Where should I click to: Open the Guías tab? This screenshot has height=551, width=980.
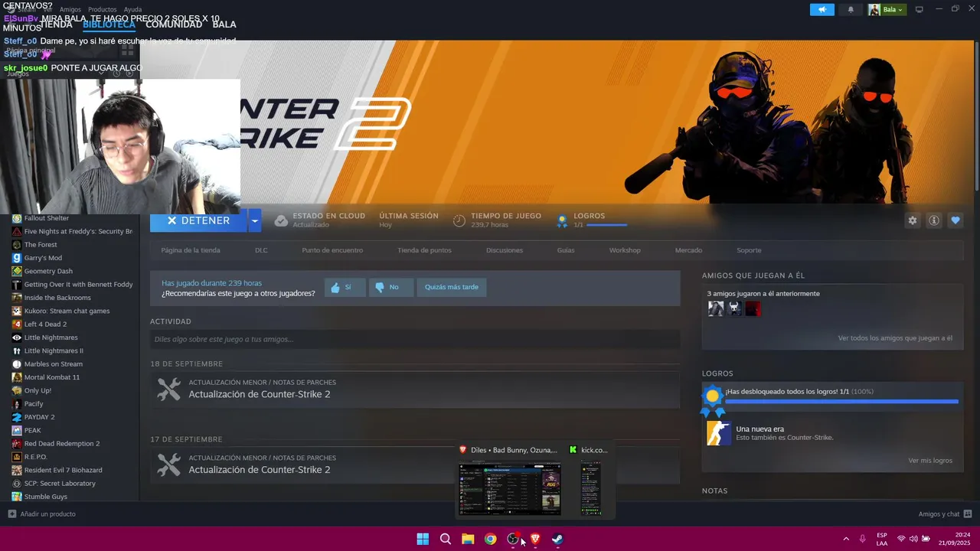(566, 250)
